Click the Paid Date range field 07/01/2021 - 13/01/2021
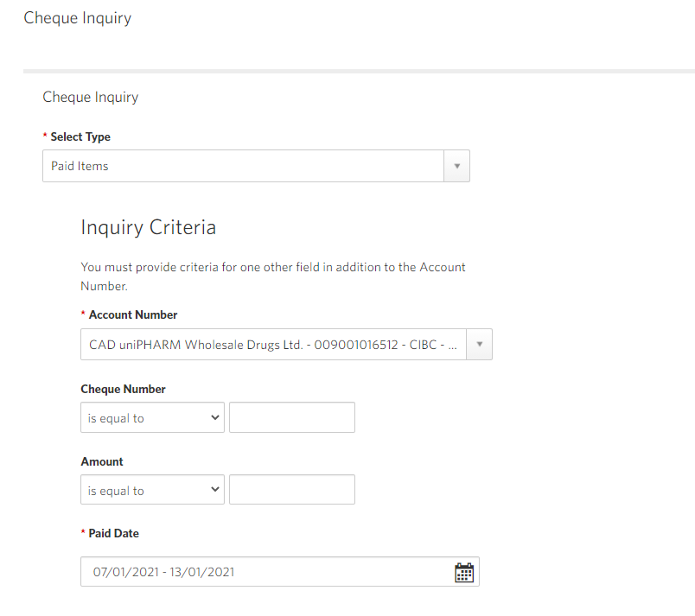This screenshot has height=616, width=695. click(280, 572)
